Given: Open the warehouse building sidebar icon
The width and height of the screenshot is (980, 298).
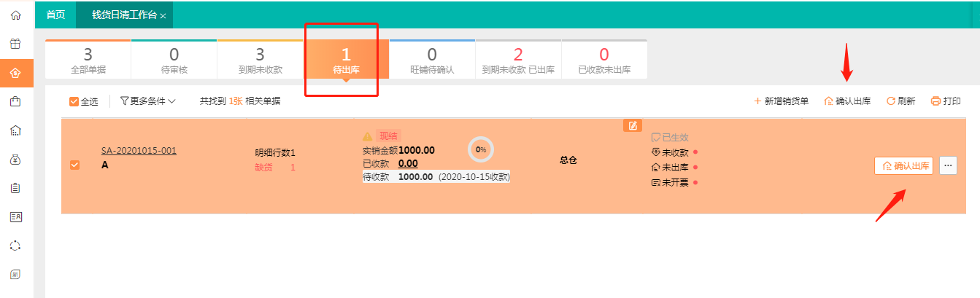Looking at the screenshot, I should [16, 130].
